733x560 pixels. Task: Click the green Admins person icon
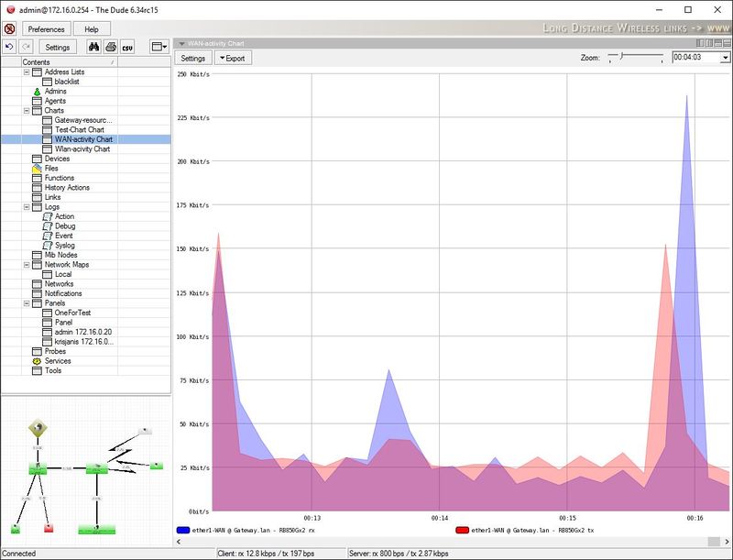coord(37,92)
